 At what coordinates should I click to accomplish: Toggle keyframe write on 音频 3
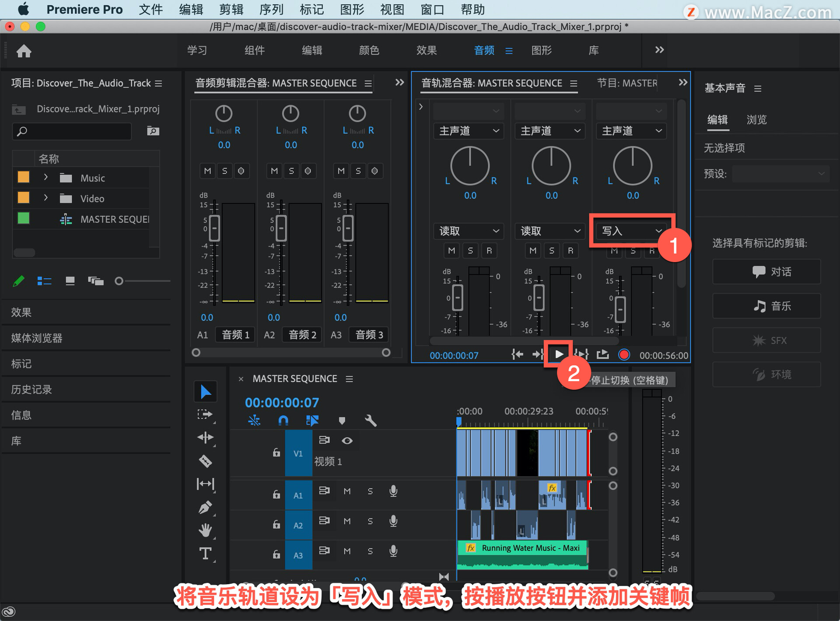coord(374,171)
